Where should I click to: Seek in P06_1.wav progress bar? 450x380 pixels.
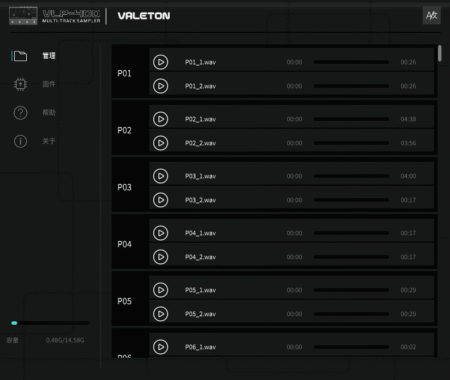tap(351, 347)
